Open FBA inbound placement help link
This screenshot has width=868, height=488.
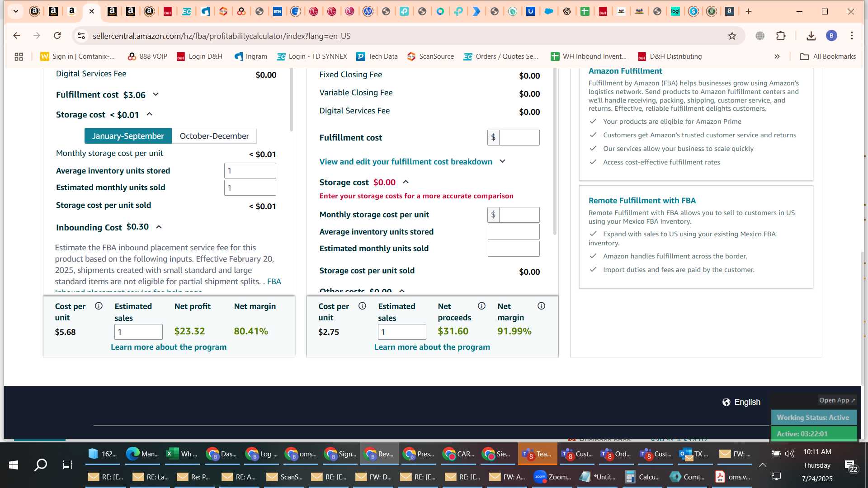[x=274, y=282]
